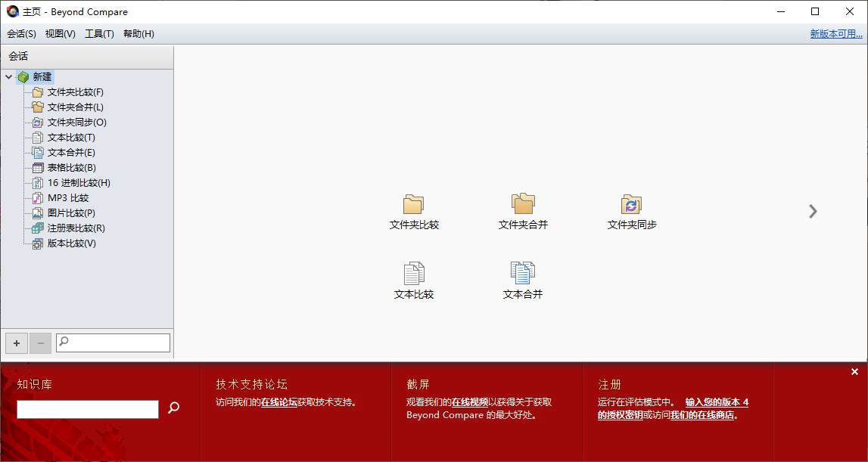
Task: Click the folder icon beside 文件夹比较(F) in tree
Action: pyautogui.click(x=38, y=91)
